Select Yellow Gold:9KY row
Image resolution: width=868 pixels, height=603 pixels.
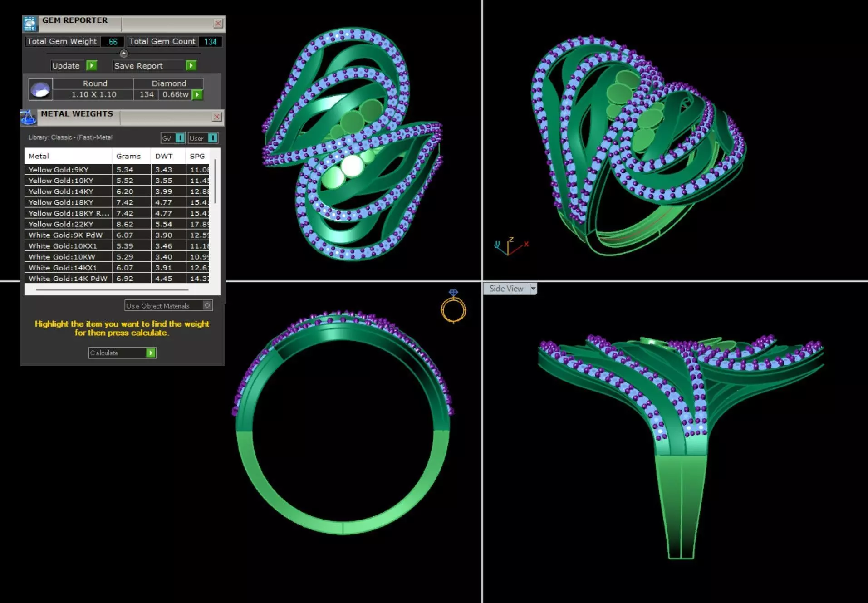117,170
